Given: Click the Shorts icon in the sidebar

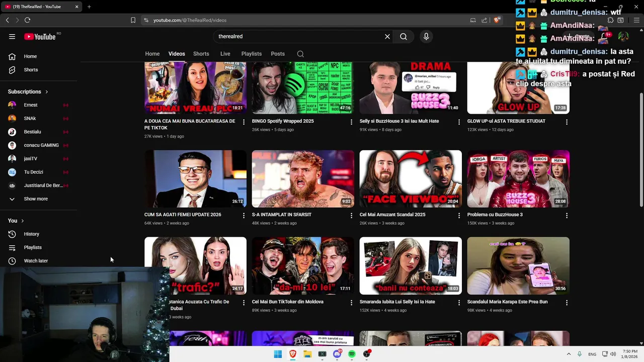Looking at the screenshot, I should (x=12, y=70).
